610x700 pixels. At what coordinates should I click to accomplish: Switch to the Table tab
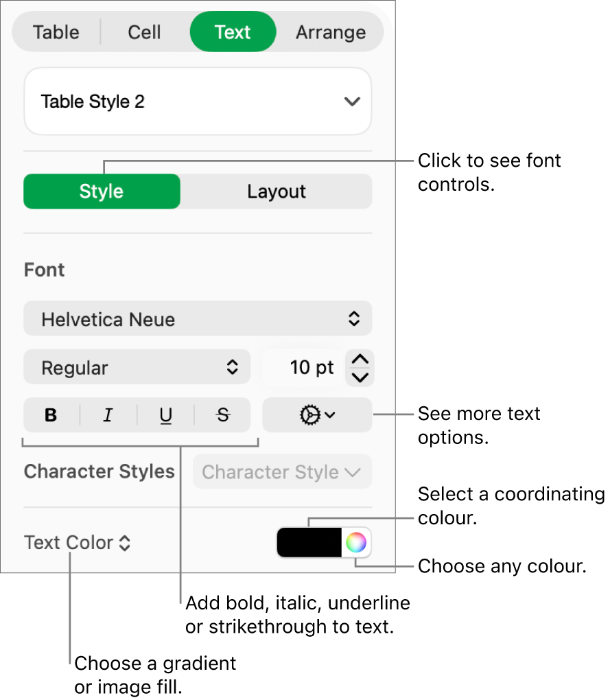pyautogui.click(x=56, y=32)
